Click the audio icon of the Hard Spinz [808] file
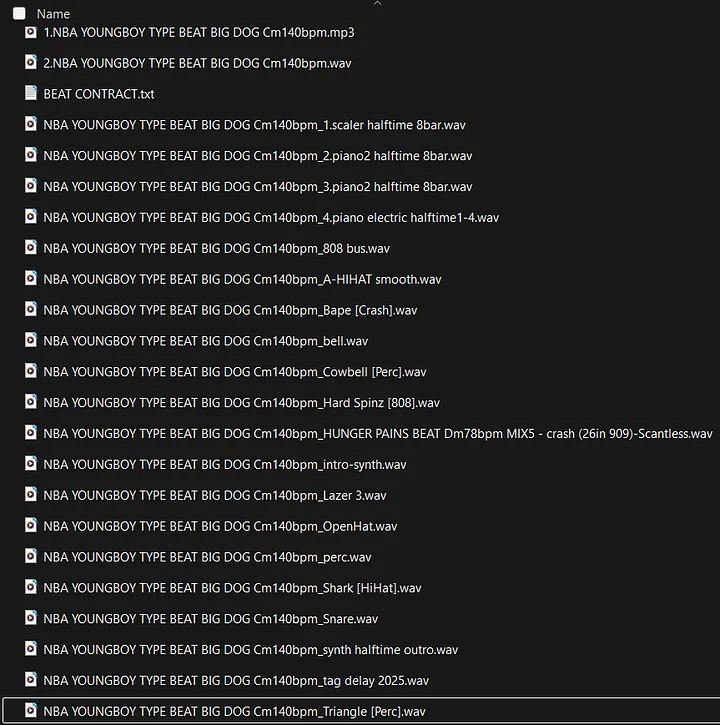720x725 pixels. click(31, 402)
